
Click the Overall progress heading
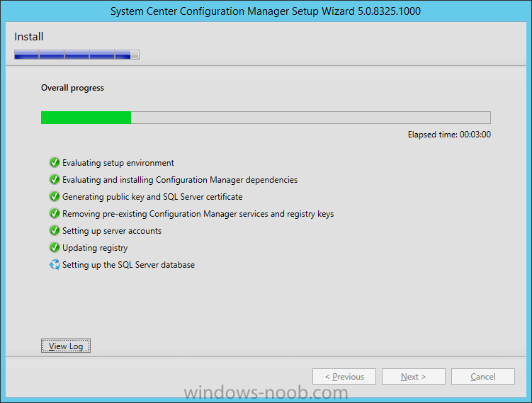72,88
